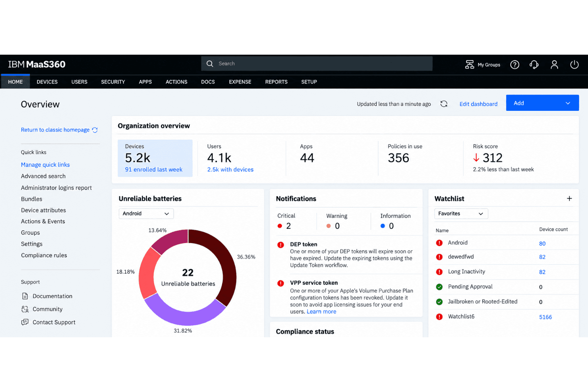Image resolution: width=588 pixels, height=392 pixels.
Task: Click in the Search field
Action: [x=317, y=64]
